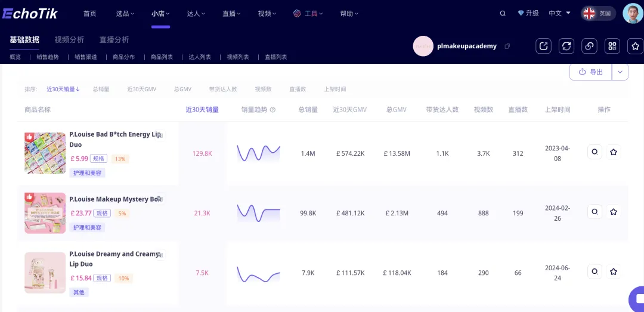The image size is (644, 312).
Task: Select the 基础数据 tab
Action: point(24,39)
